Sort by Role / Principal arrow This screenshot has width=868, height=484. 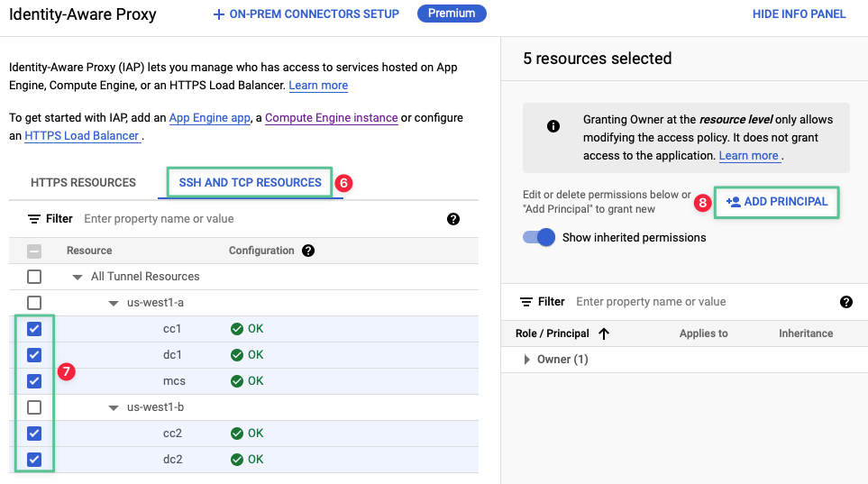604,333
